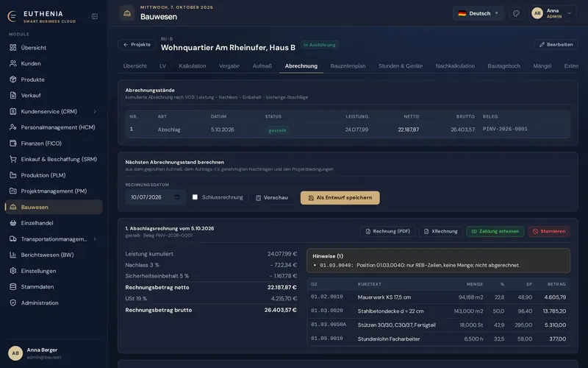Expand the Kundenservice (CRM) submenu chevron
This screenshot has height=368, width=588.
95,112
